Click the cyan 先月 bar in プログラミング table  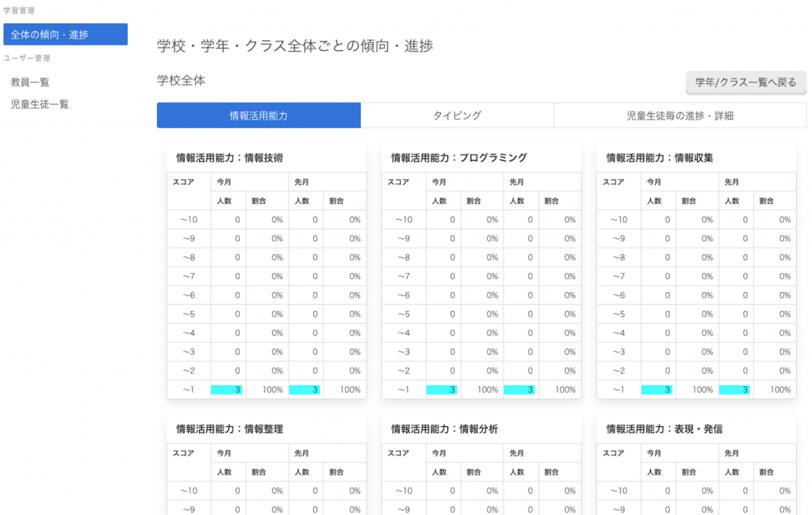tap(519, 390)
